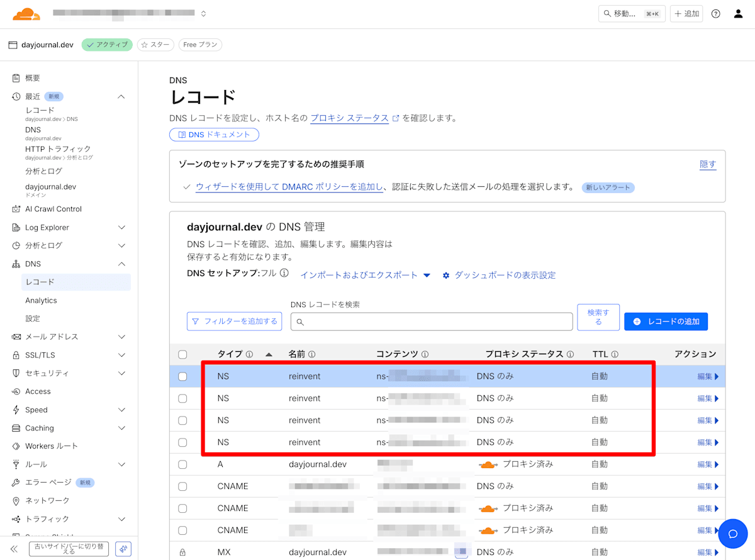Image resolution: width=755 pixels, height=560 pixels.
Task: Click the DNS network tree icon
Action: coord(16,264)
